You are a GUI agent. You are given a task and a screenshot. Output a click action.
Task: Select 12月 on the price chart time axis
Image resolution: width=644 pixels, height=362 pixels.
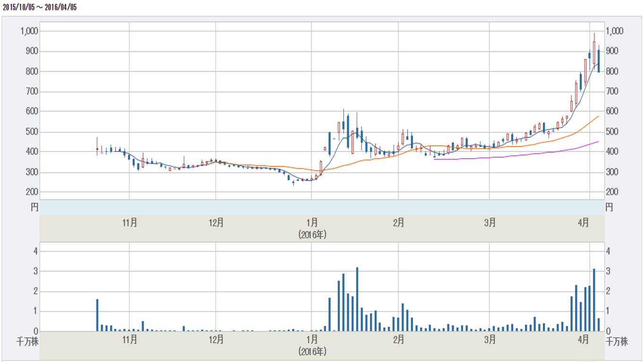tap(216, 223)
